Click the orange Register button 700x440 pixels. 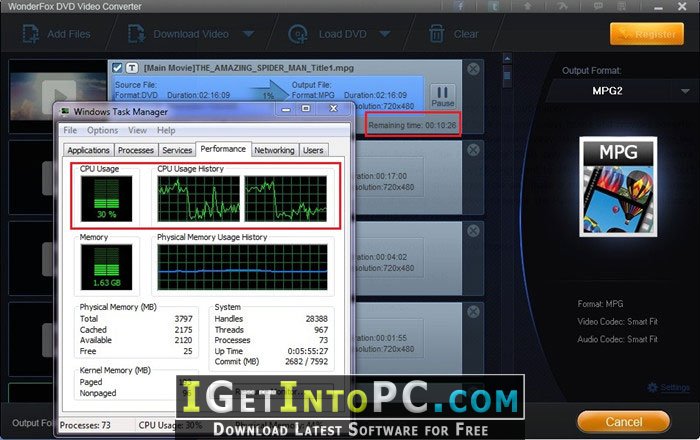(x=647, y=34)
